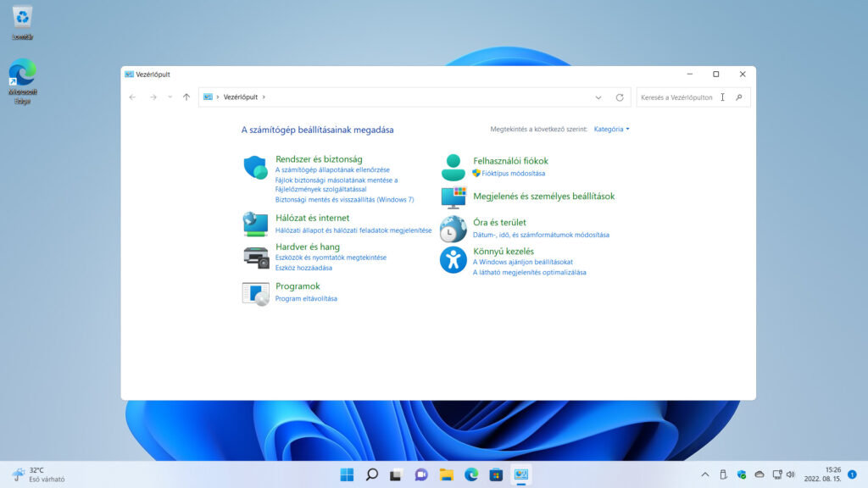The height and width of the screenshot is (488, 868).
Task: Open A számítógép állapotának ellenőrzése
Action: (332, 169)
